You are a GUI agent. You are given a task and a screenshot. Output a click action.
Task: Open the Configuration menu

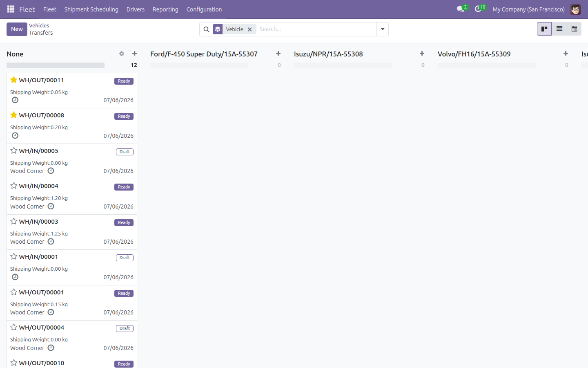click(x=204, y=9)
